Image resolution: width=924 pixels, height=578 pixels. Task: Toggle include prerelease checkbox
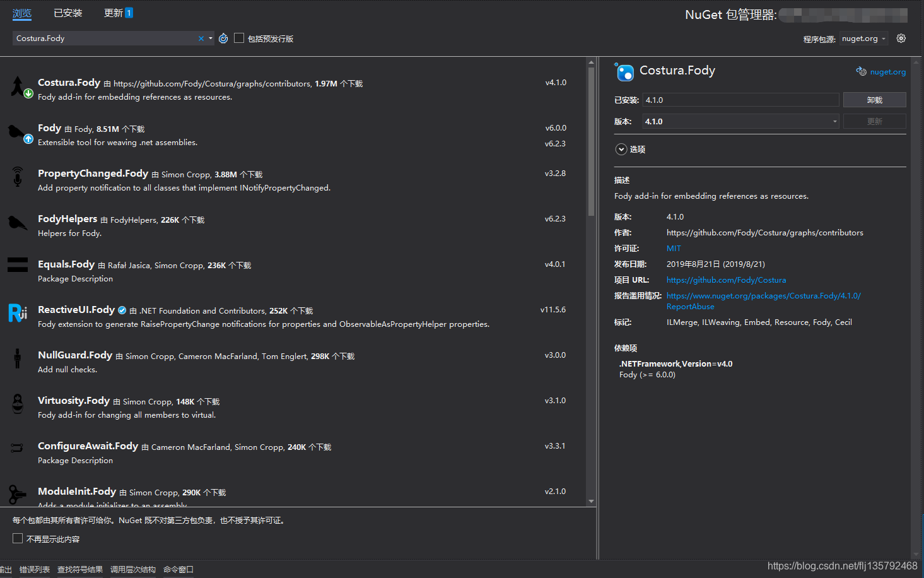pos(239,38)
